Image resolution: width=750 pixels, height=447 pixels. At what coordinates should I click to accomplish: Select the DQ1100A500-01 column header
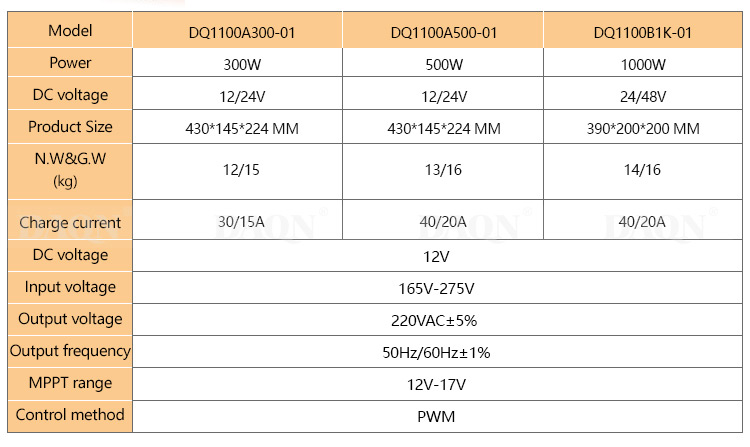[x=443, y=30]
